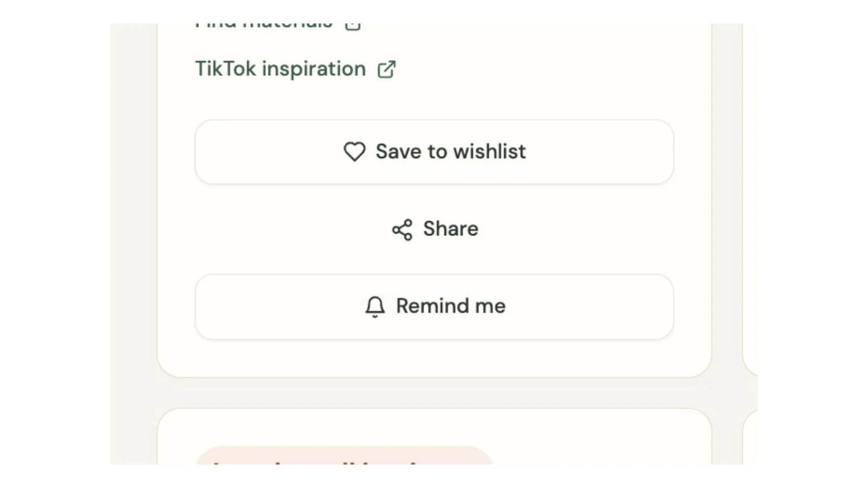Click the 'me' word in Remind me button

click(490, 306)
